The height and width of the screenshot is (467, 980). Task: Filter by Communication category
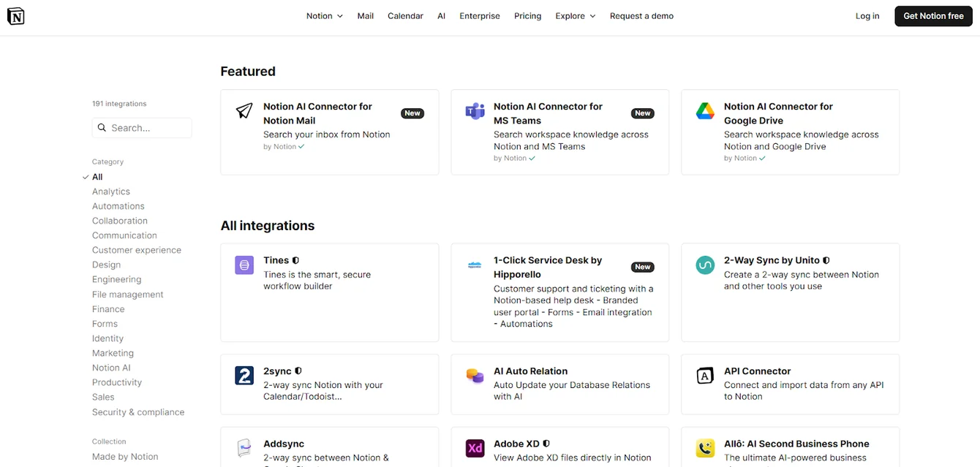[124, 235]
